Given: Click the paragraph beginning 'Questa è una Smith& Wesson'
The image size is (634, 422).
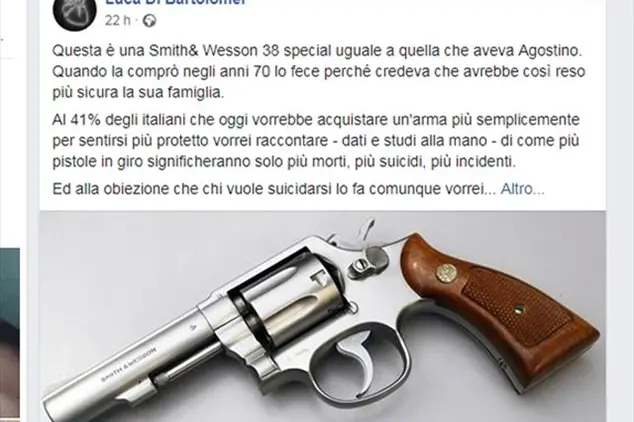Looking at the screenshot, I should pos(319,72).
